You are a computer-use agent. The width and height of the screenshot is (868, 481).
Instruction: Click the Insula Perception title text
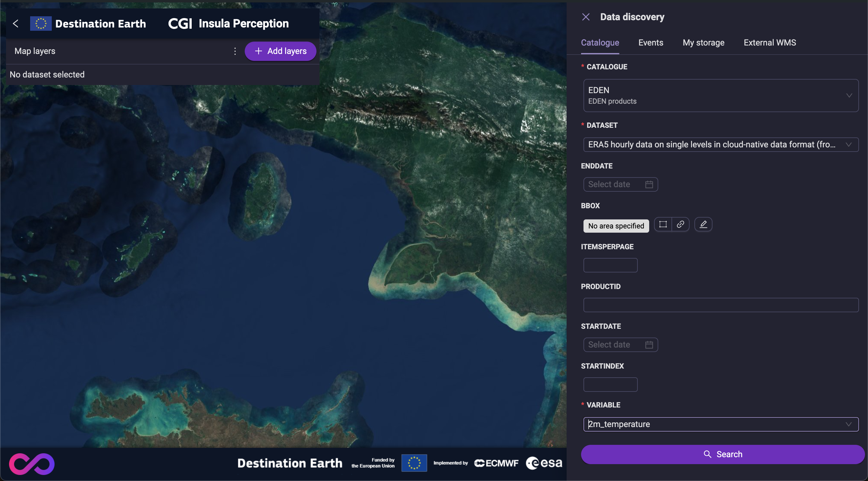[244, 24]
